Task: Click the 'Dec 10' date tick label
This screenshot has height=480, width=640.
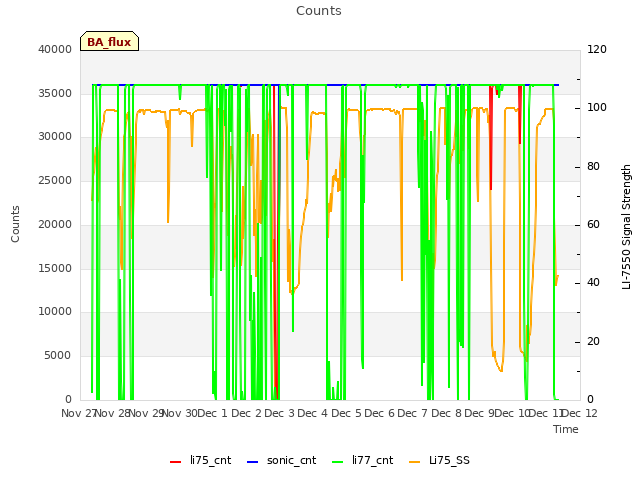Action: 512,413
